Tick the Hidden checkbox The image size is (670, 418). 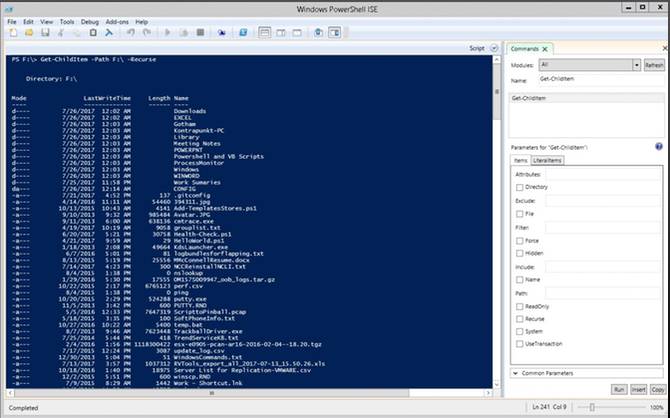520,253
